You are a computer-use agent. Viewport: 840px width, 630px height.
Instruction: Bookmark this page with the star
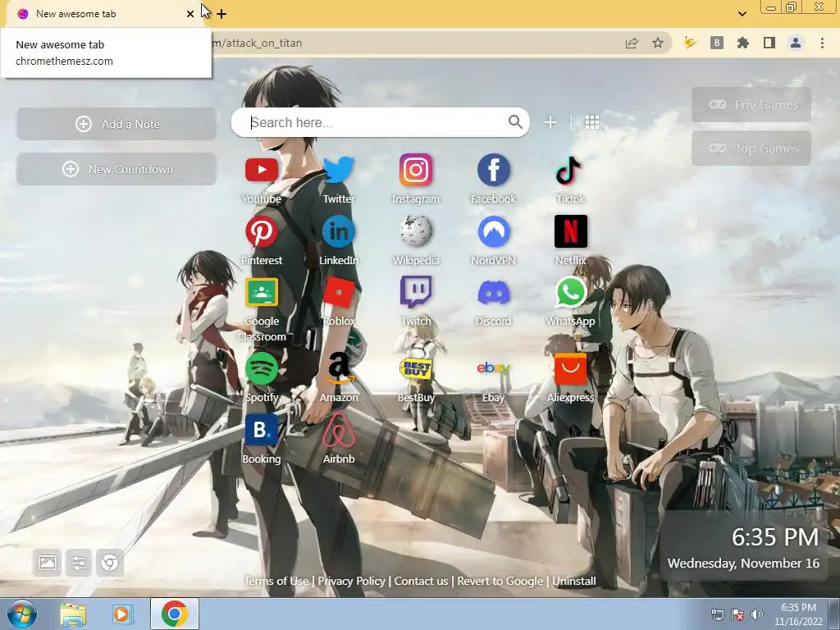point(658,43)
